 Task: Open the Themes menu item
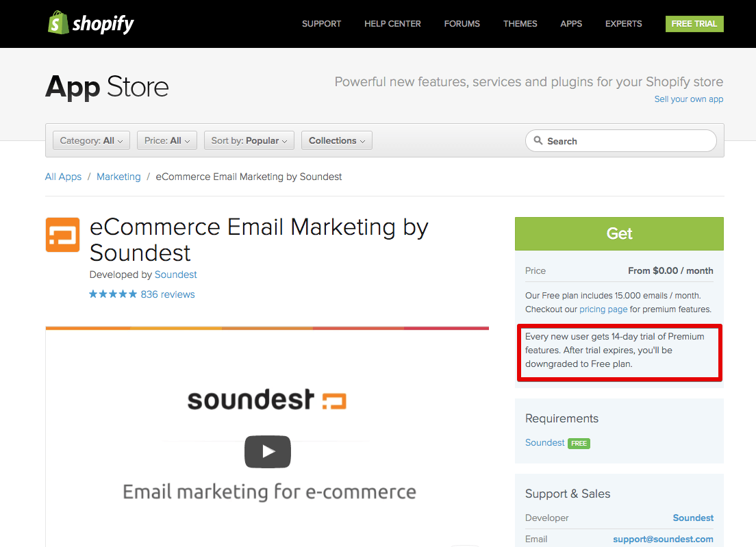point(520,23)
